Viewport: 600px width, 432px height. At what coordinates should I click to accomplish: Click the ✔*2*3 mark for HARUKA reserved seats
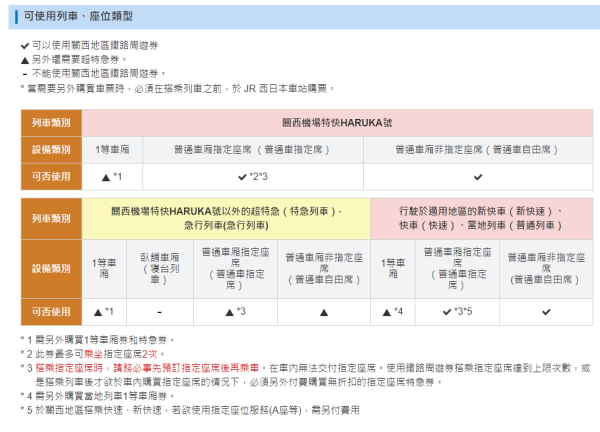coord(253,177)
